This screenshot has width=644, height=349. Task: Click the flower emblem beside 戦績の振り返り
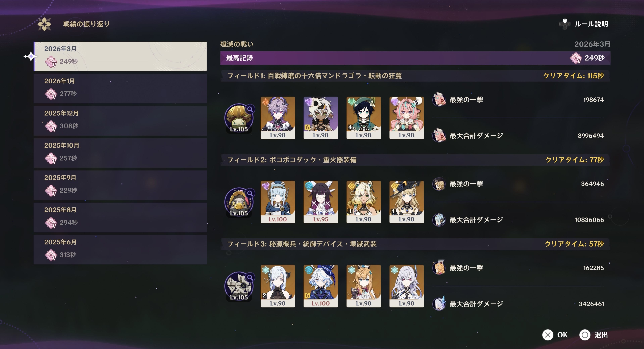pos(44,24)
